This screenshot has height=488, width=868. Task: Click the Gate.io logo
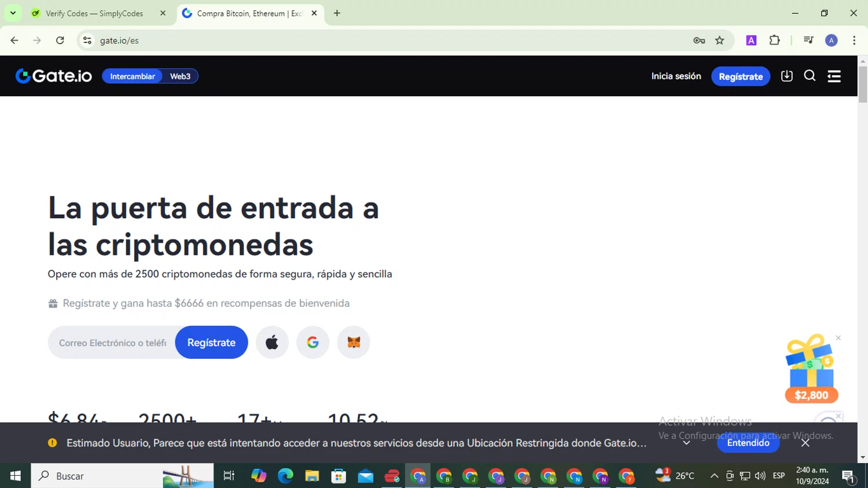[x=53, y=76]
